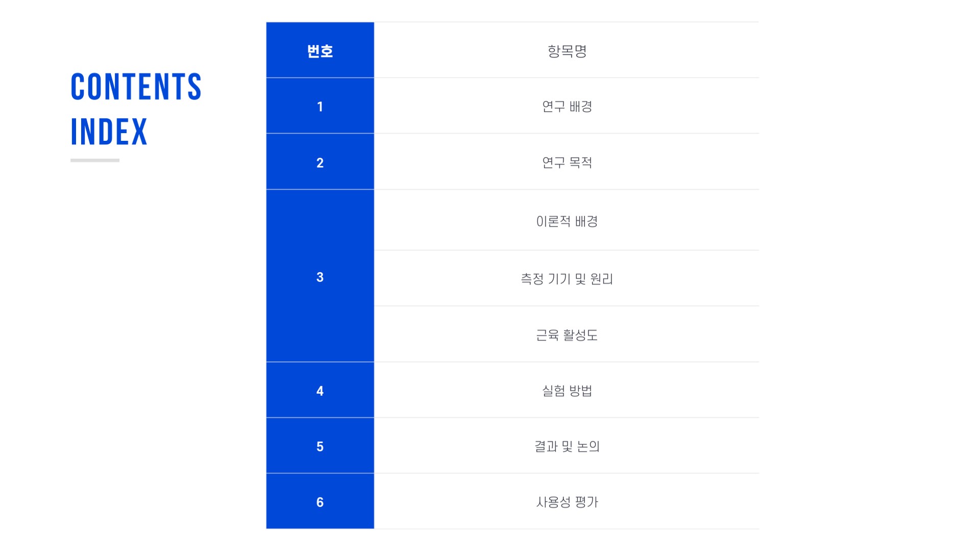Click the 이론적 배경 table entry
Image resolution: width=980 pixels, height=551 pixels.
567,221
